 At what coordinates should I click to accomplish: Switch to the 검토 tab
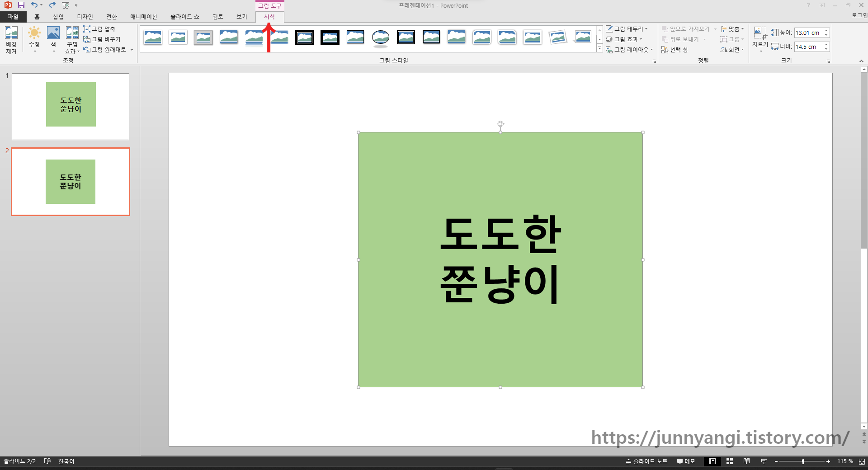click(x=218, y=17)
